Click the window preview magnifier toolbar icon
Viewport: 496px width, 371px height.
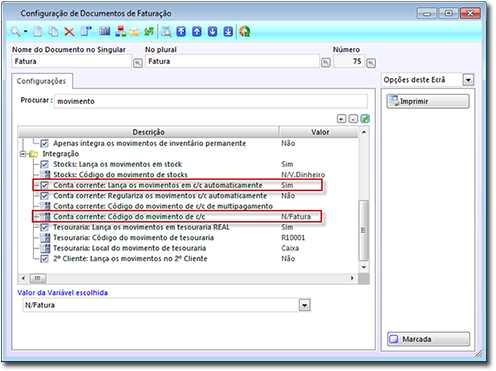point(166,32)
